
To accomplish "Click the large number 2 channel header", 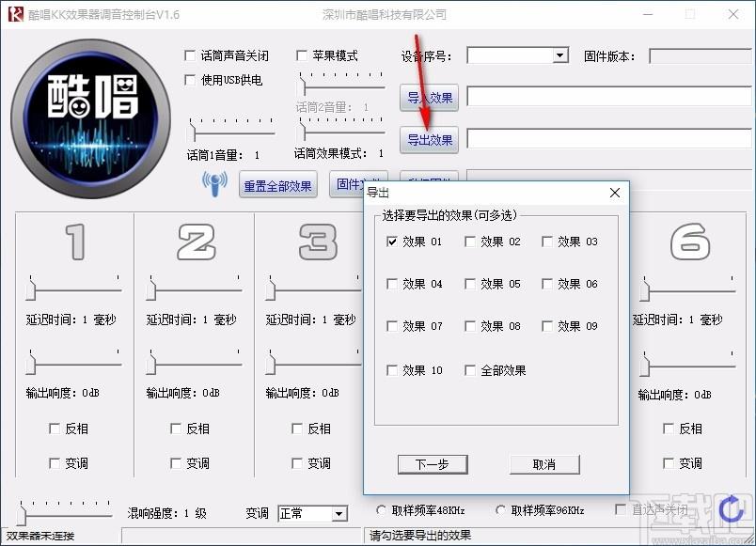I will pyautogui.click(x=197, y=242).
